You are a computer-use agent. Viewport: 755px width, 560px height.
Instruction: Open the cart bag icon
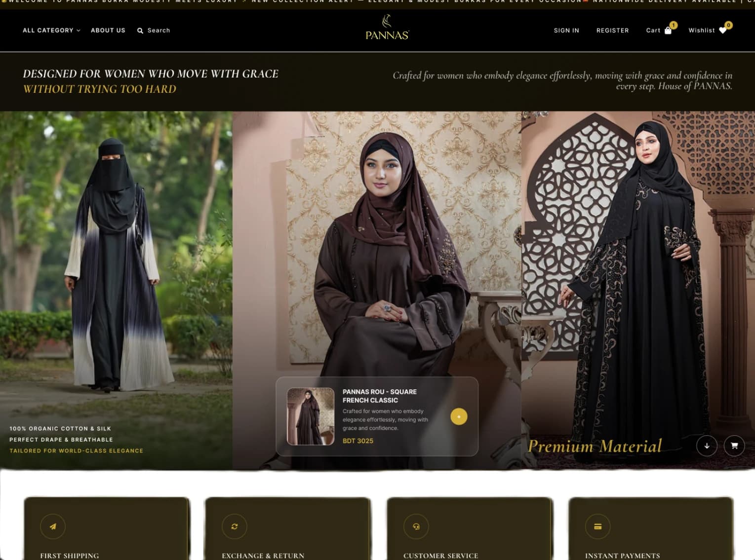pos(668,31)
